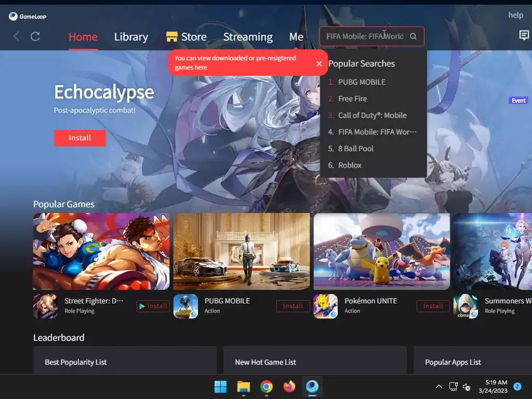Open the Me tab
This screenshot has width=532, height=399.
point(296,37)
